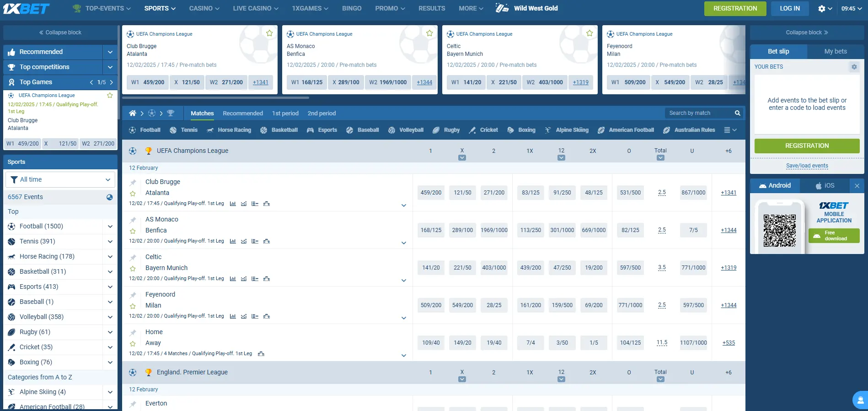The height and width of the screenshot is (411, 868).
Task: Switch to iOS app tab
Action: [x=825, y=185]
